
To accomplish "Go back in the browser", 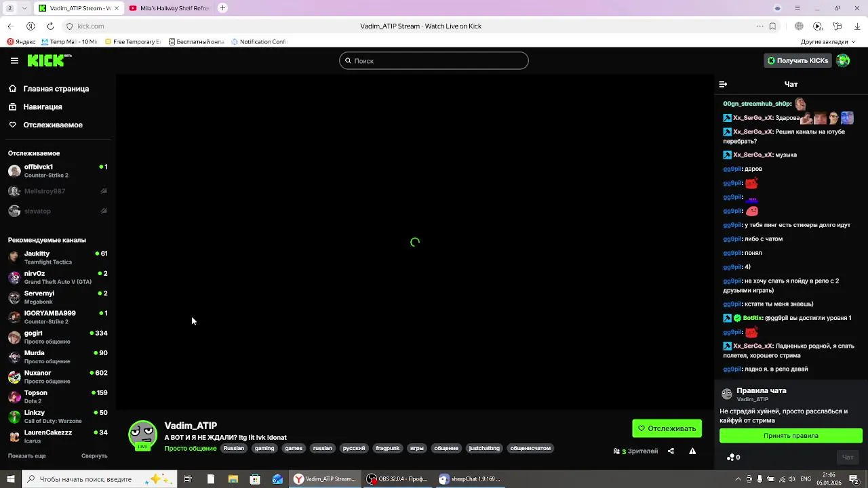I will point(10,26).
